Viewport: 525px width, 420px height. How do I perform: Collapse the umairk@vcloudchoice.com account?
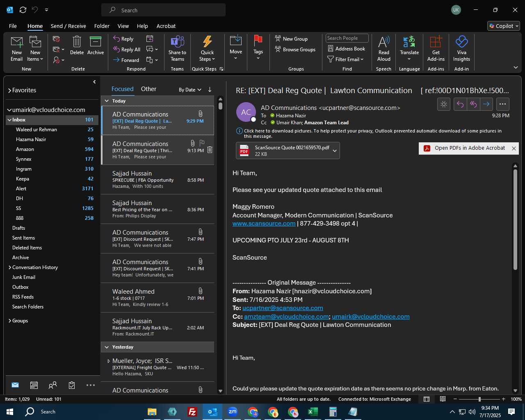(x=9, y=110)
